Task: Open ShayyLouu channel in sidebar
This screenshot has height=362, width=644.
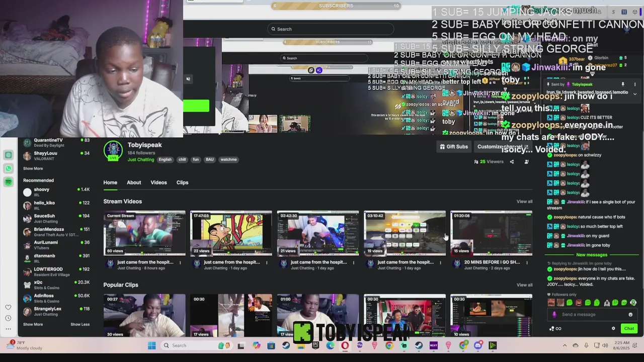Action: click(56, 156)
